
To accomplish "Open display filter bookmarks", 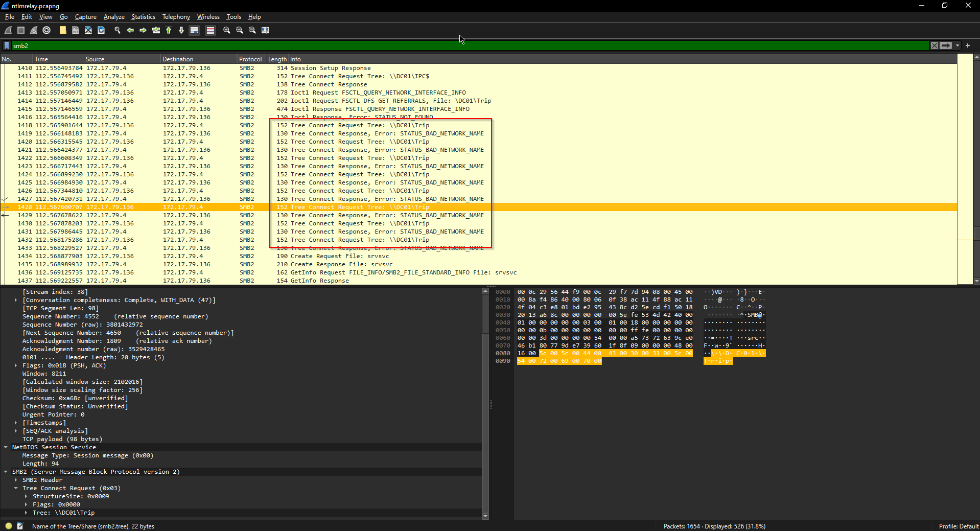I will [x=7, y=45].
